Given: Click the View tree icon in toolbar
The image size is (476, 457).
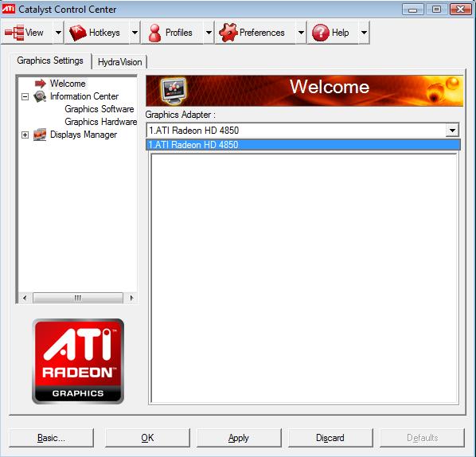Looking at the screenshot, I should 14,33.
